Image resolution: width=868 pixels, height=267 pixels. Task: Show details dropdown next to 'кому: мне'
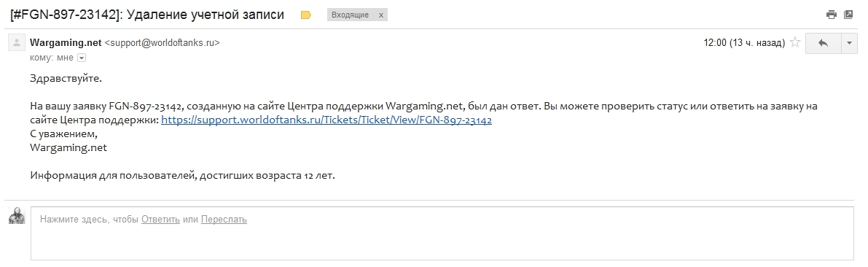[82, 58]
